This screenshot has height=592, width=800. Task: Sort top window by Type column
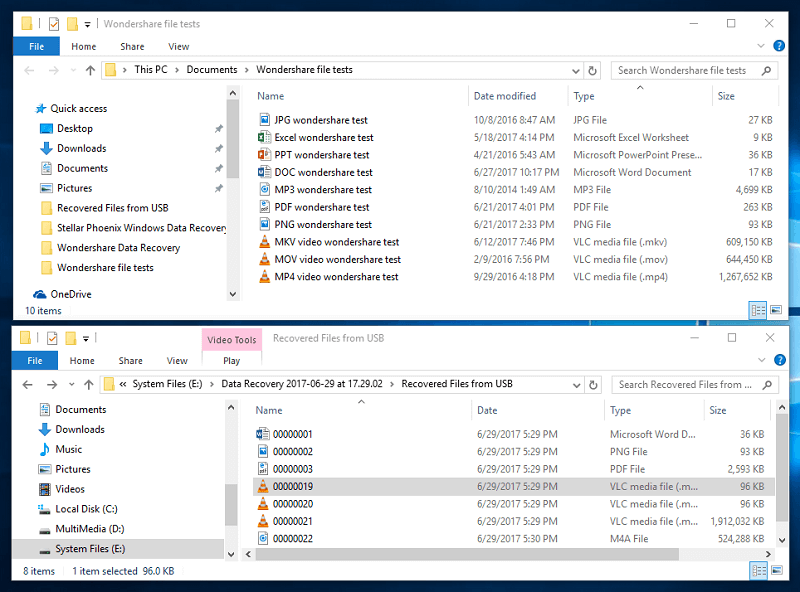pos(584,96)
